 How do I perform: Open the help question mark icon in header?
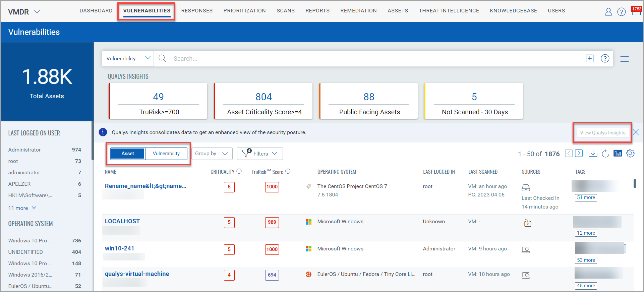[621, 12]
